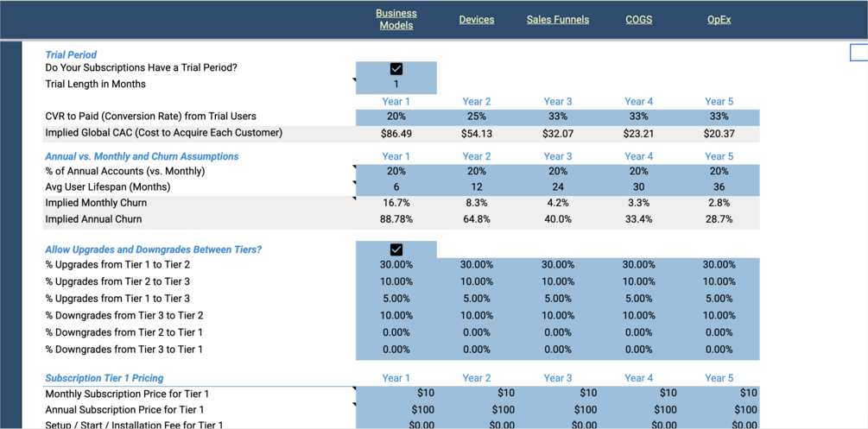
Task: Select the Trial Length in Months value cell
Action: point(396,85)
